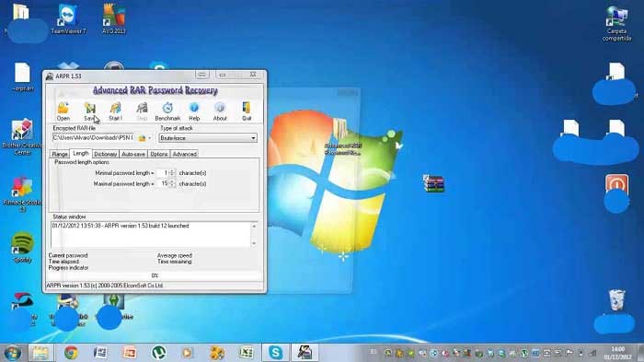Open an encrypted file with the Open icon

coord(63,111)
